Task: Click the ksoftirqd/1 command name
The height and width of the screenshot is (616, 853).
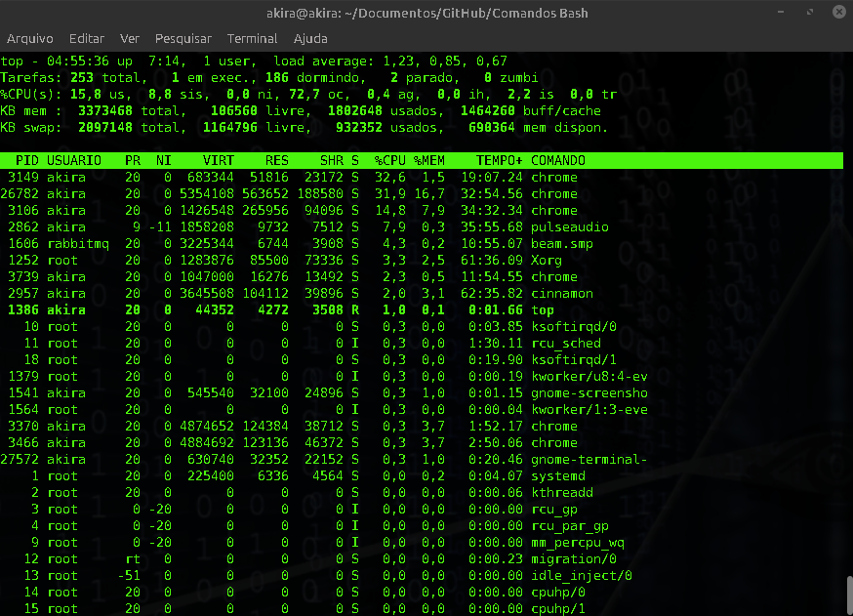Action: (x=574, y=359)
